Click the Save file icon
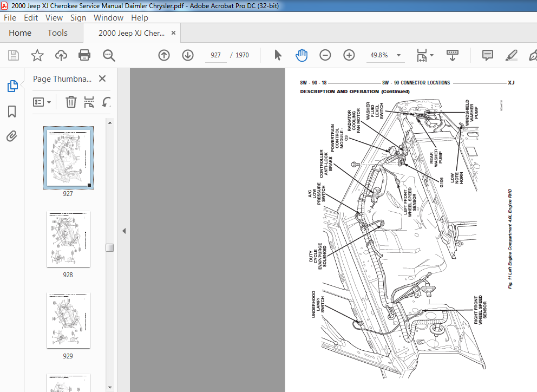The width and height of the screenshot is (537, 392). 14,55
